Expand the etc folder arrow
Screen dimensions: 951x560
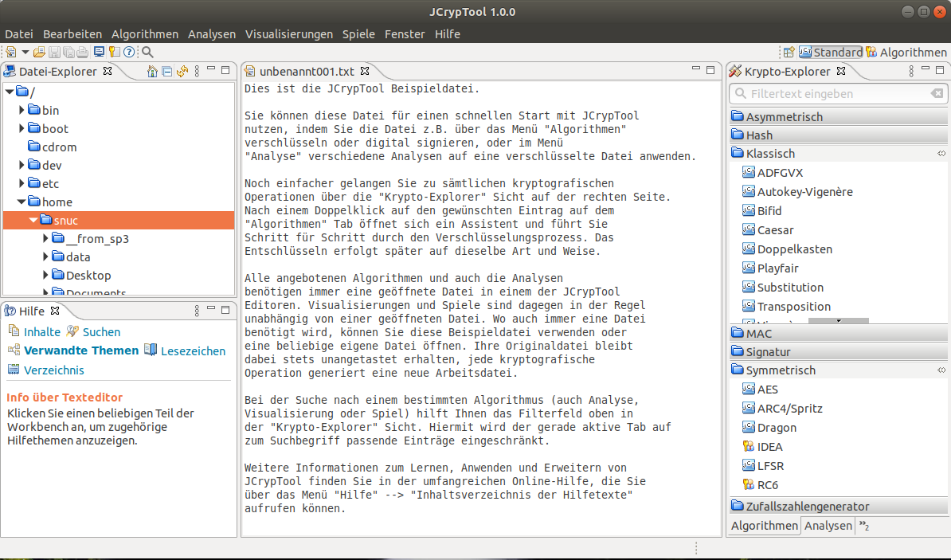click(x=22, y=182)
